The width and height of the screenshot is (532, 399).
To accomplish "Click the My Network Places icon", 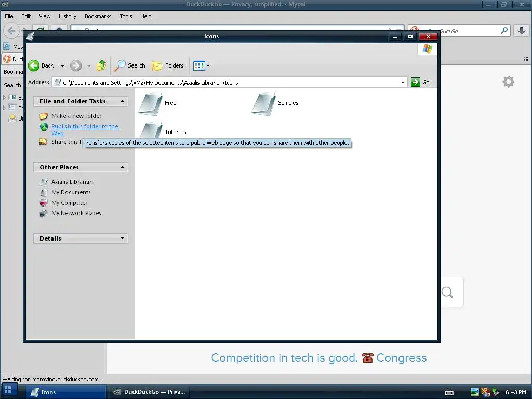I will point(44,214).
